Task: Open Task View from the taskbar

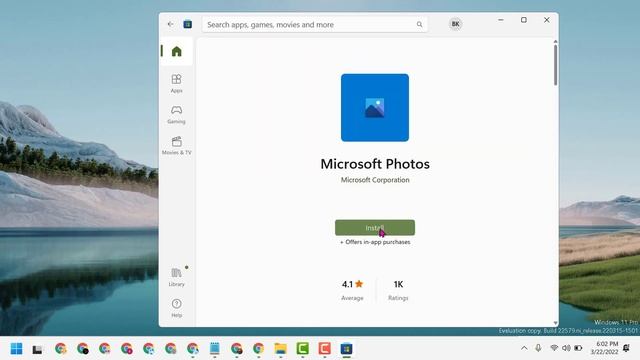Action: pos(38,349)
